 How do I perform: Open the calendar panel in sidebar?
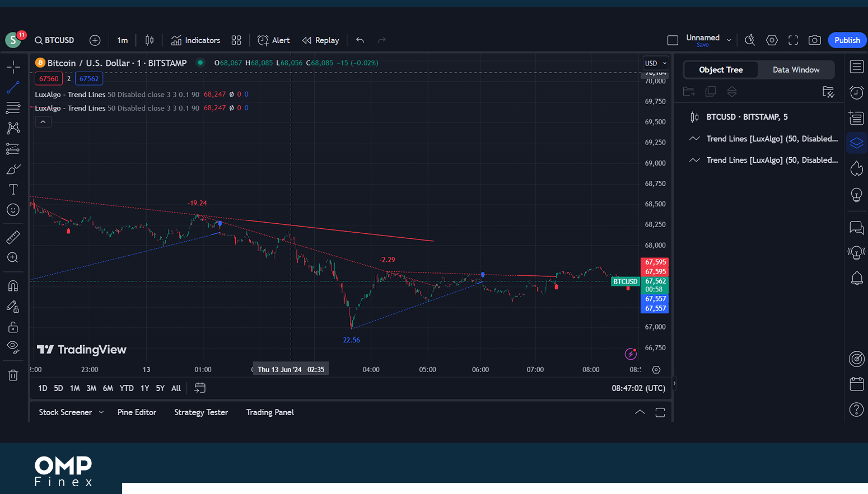pyautogui.click(x=857, y=384)
